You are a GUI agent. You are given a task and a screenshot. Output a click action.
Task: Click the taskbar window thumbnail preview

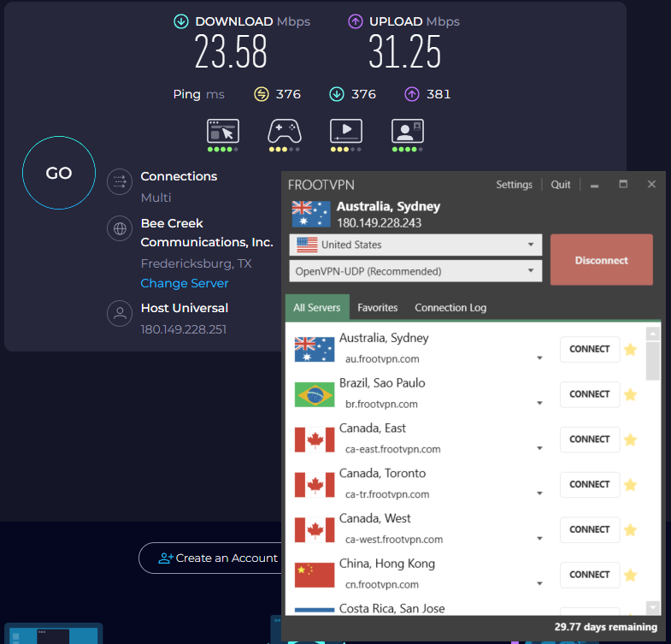click(54, 633)
